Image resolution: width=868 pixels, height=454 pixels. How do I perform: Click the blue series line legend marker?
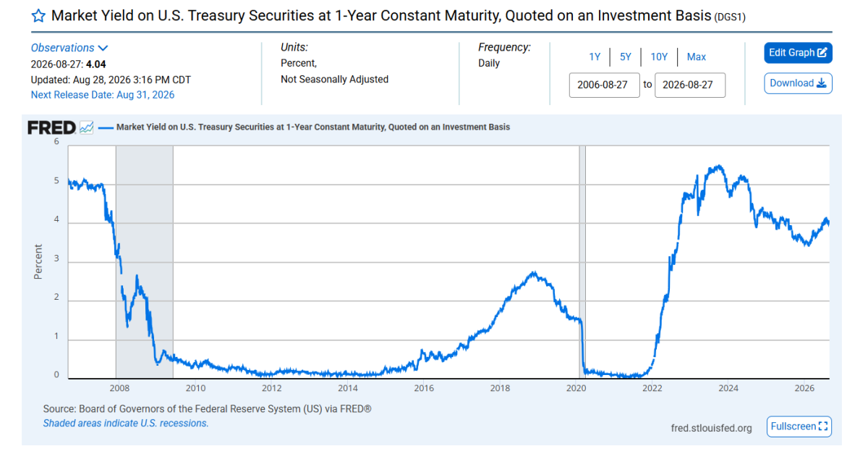point(106,127)
